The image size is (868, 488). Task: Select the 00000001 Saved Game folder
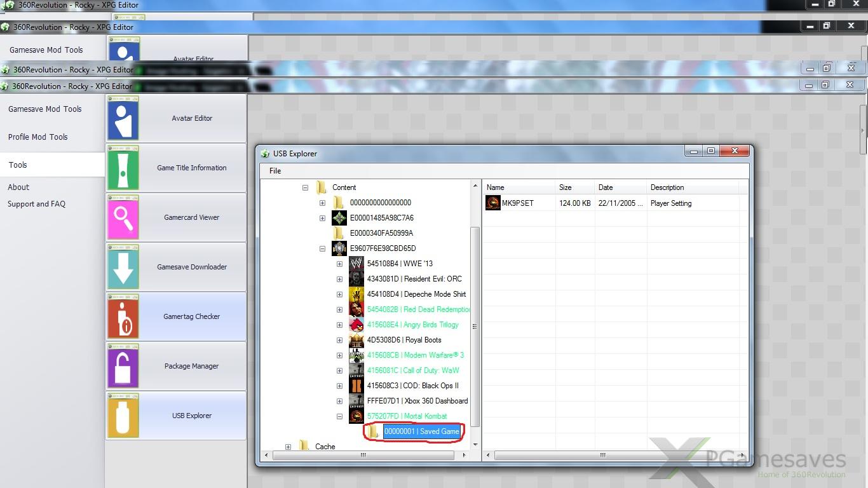coord(421,431)
